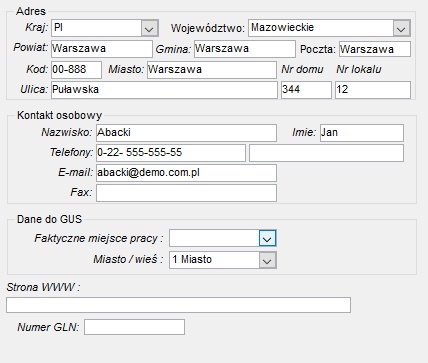
Task: Click the Faktyczne miejsce pracy label
Action: tap(99, 238)
